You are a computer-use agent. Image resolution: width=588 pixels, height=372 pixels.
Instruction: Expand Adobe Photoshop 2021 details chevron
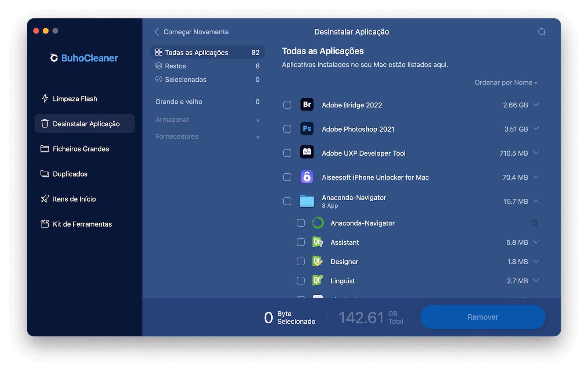(536, 129)
